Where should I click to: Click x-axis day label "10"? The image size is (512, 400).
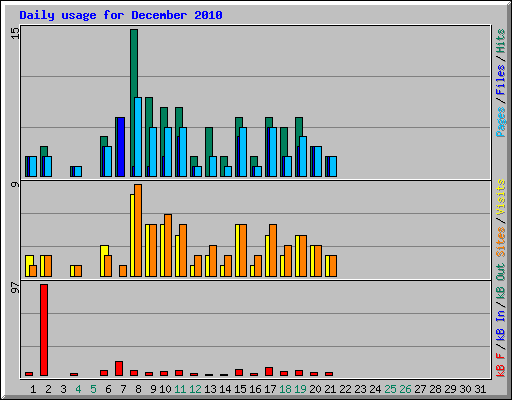point(165,389)
